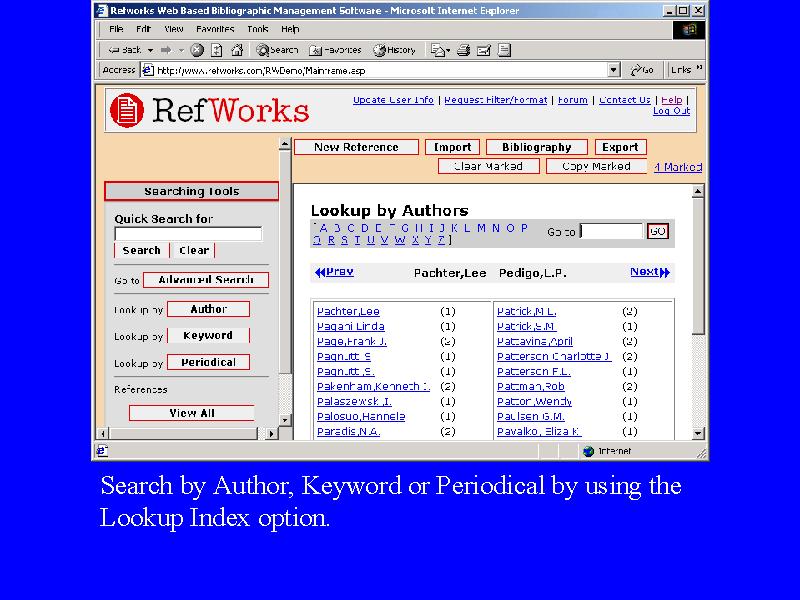The width and height of the screenshot is (800, 600).
Task: Click the red GO button
Action: point(657,231)
